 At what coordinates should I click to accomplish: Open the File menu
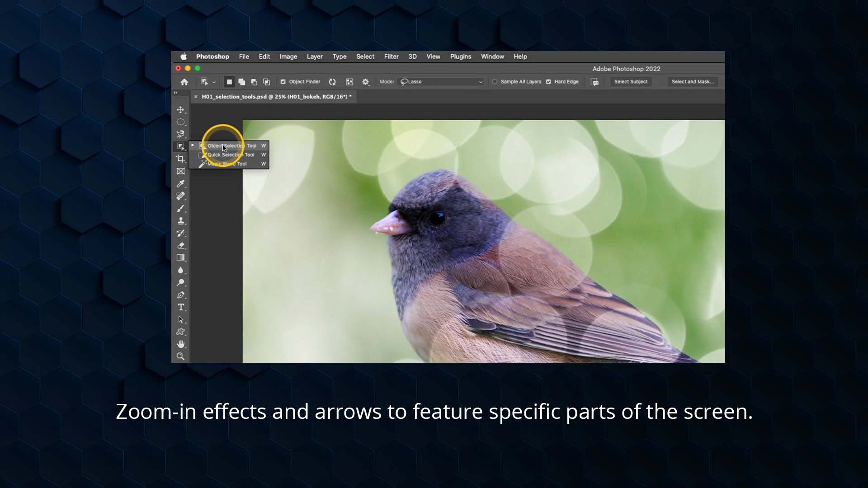point(244,56)
